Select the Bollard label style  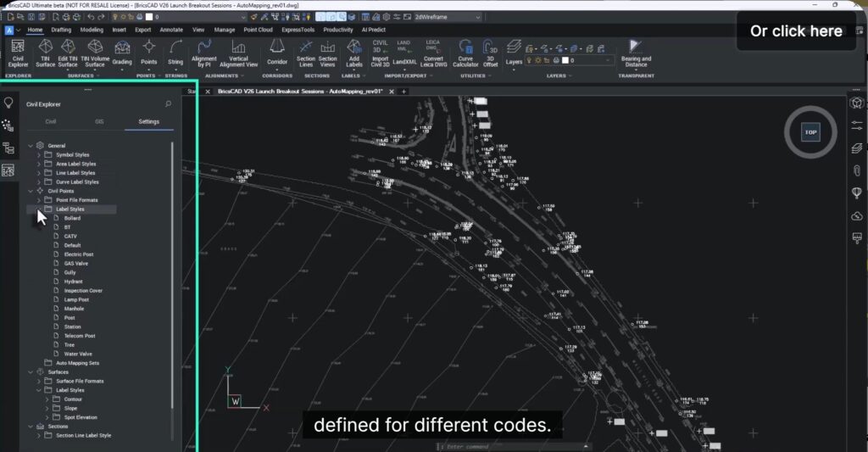point(72,218)
